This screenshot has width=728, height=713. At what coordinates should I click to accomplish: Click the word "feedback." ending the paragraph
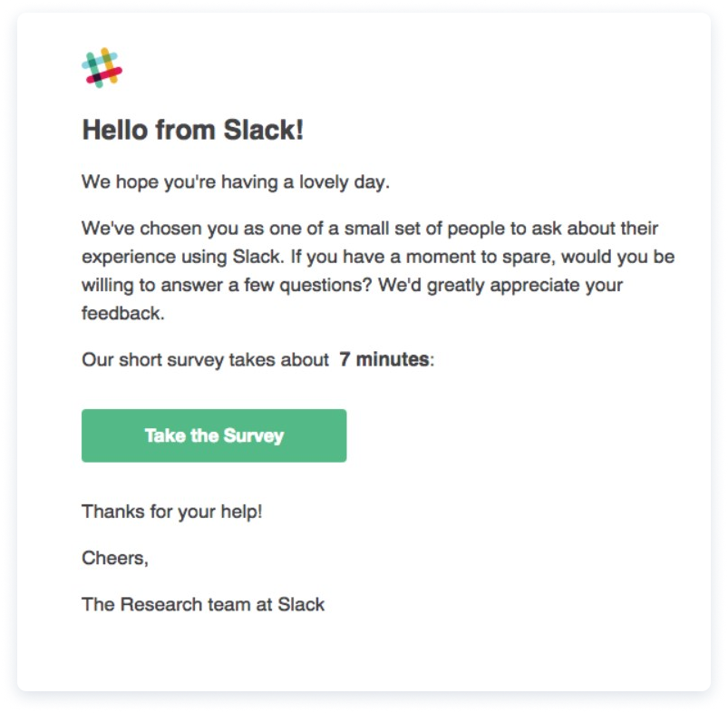coord(123,313)
